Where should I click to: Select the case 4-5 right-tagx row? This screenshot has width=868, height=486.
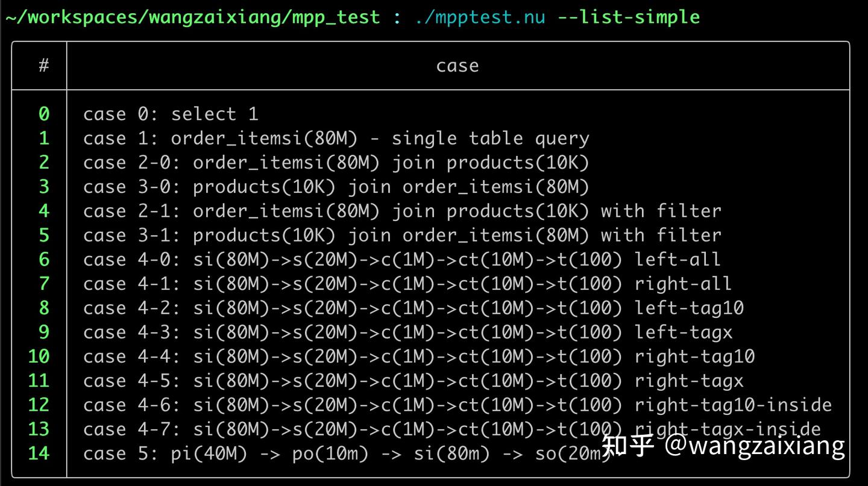coord(414,381)
